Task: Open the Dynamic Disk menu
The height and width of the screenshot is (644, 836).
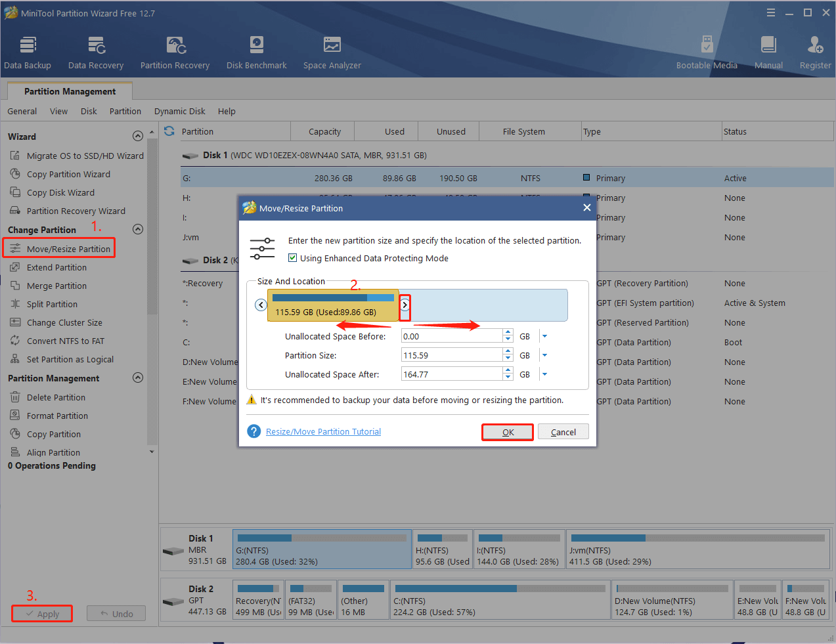Action: pos(180,111)
